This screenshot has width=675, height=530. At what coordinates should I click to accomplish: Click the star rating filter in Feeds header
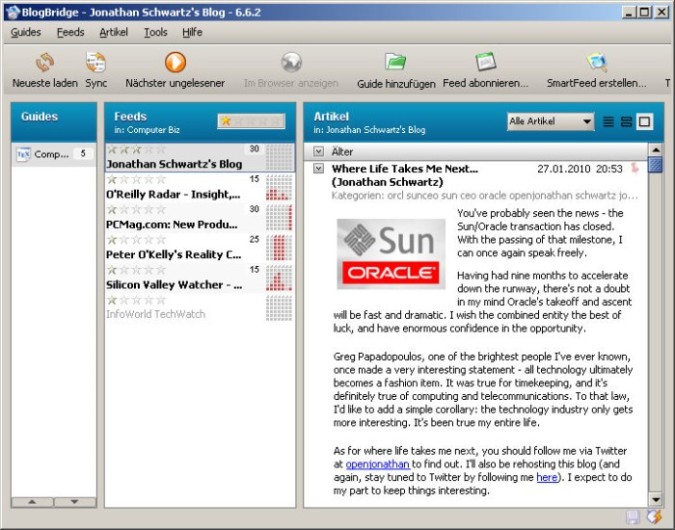coord(252,121)
